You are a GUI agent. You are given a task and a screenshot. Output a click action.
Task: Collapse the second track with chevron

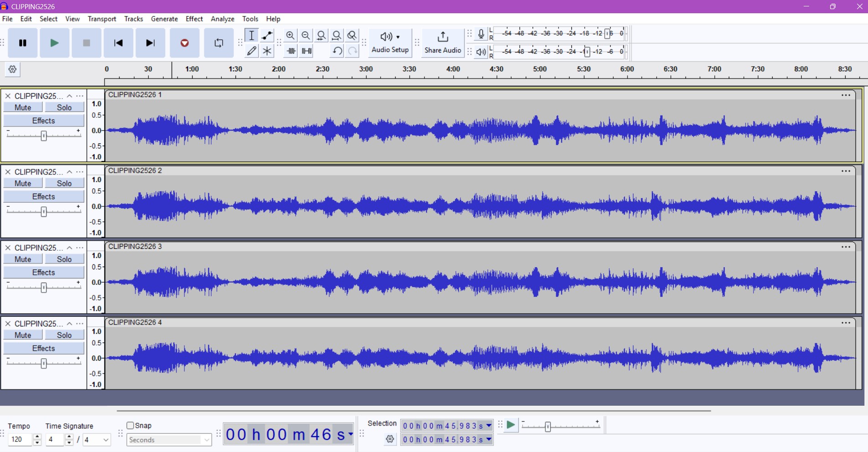[x=69, y=172]
